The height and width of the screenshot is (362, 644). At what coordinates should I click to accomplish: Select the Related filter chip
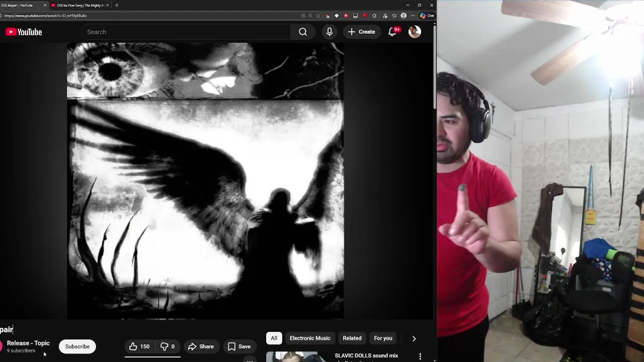click(352, 338)
